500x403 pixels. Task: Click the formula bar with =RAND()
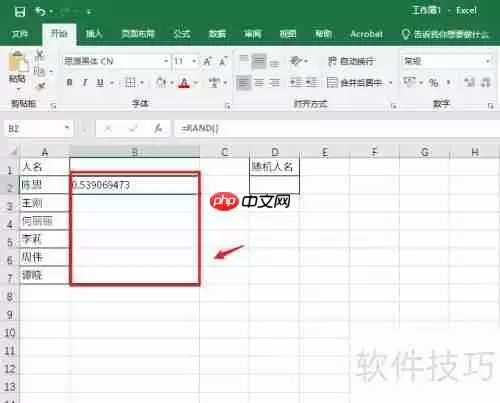click(337, 128)
